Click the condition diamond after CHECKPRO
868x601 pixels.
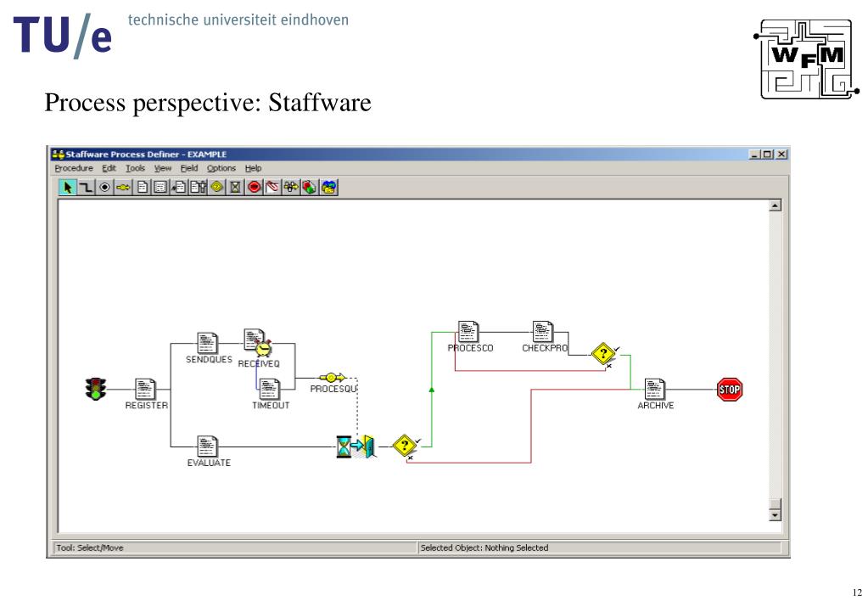coord(603,353)
